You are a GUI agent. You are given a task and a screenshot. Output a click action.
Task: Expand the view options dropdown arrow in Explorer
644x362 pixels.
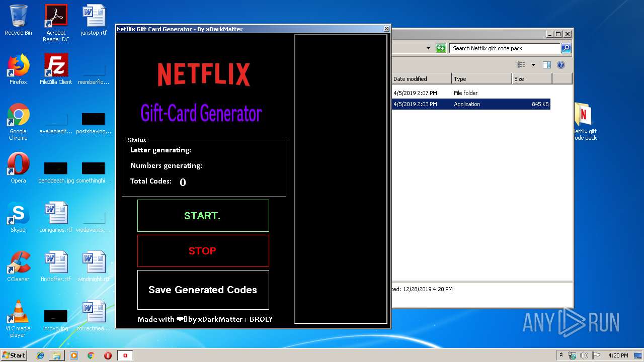pyautogui.click(x=533, y=65)
